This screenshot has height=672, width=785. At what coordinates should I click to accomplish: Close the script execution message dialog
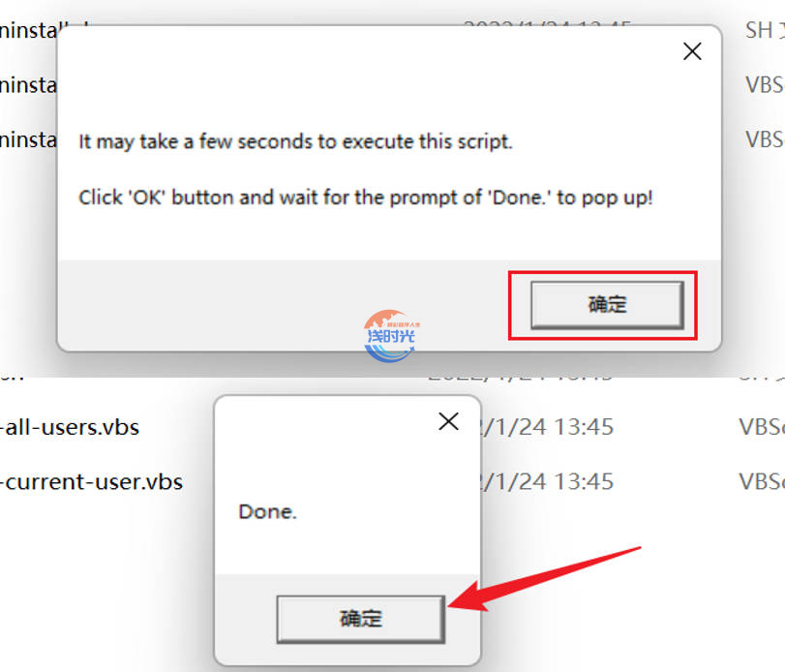[x=692, y=51]
